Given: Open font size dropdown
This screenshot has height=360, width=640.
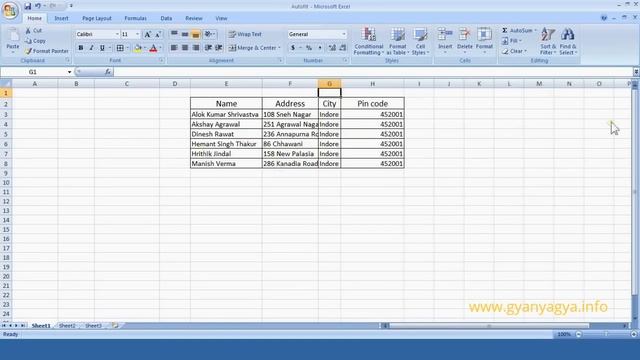Looking at the screenshot, I should click(138, 34).
